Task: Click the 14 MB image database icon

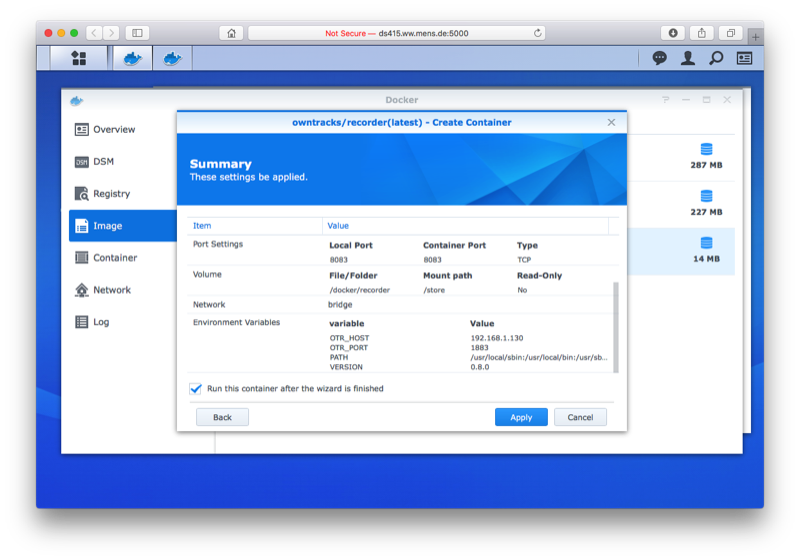Action: (706, 243)
